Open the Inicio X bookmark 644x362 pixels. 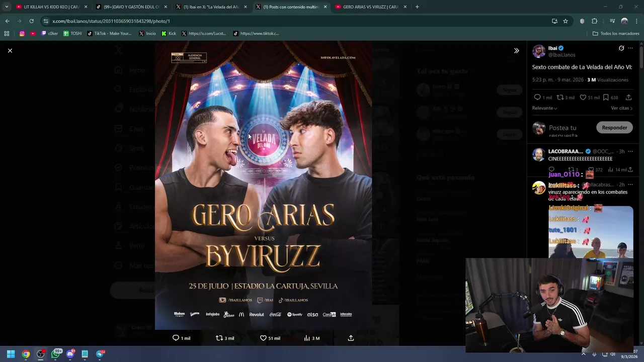[x=147, y=34]
